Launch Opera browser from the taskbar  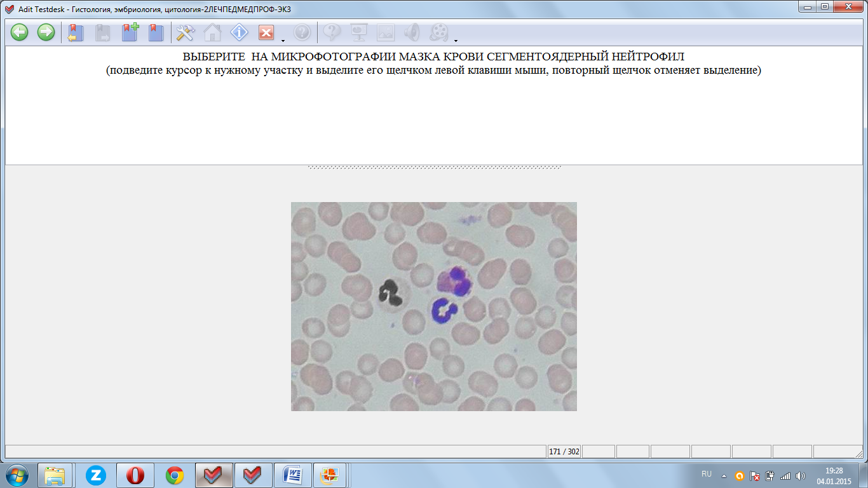click(135, 475)
